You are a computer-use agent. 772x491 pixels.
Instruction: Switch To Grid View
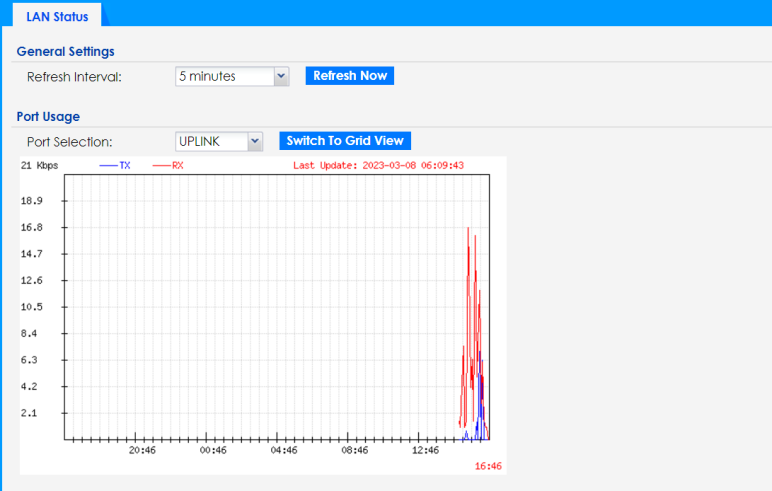coord(344,141)
